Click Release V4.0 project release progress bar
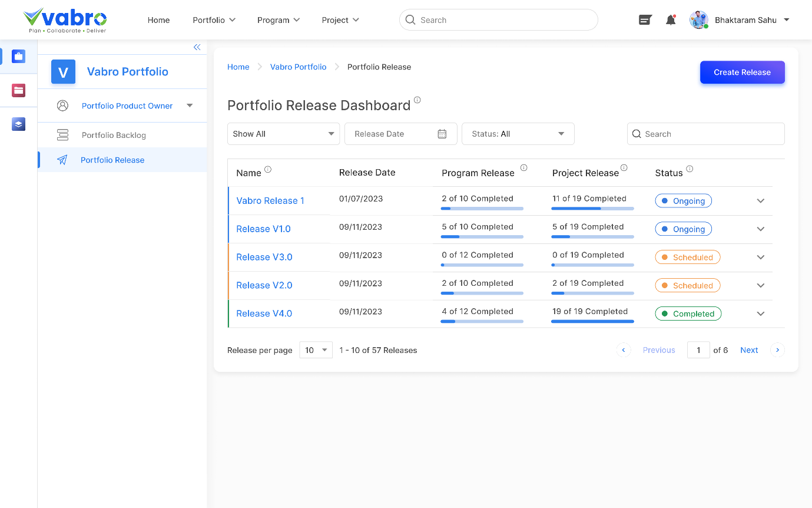The width and height of the screenshot is (812, 508). pyautogui.click(x=592, y=322)
